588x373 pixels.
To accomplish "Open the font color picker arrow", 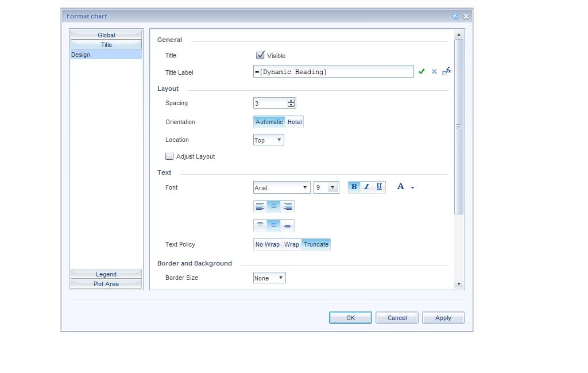I will tap(412, 187).
